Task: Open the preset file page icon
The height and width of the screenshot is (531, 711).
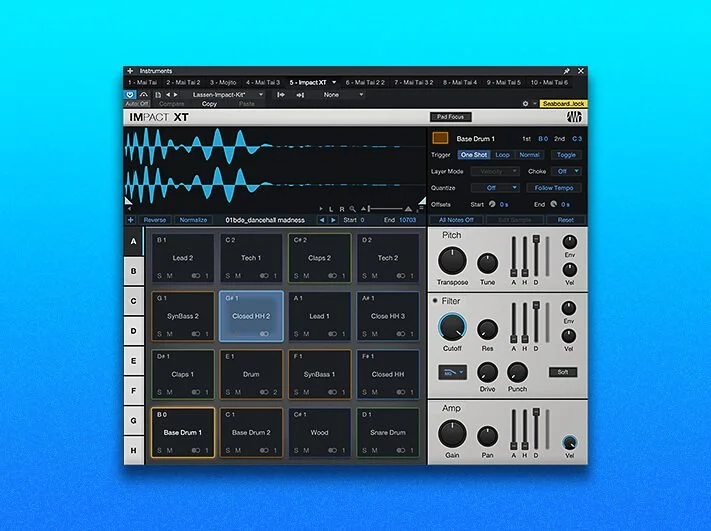Action: click(158, 95)
